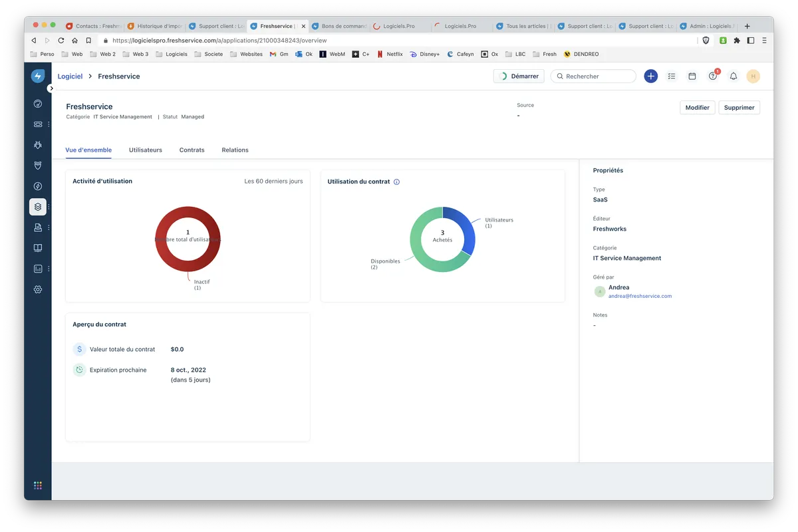Open the Websites bookmarks folder
Image resolution: width=798 pixels, height=532 pixels.
(246, 54)
